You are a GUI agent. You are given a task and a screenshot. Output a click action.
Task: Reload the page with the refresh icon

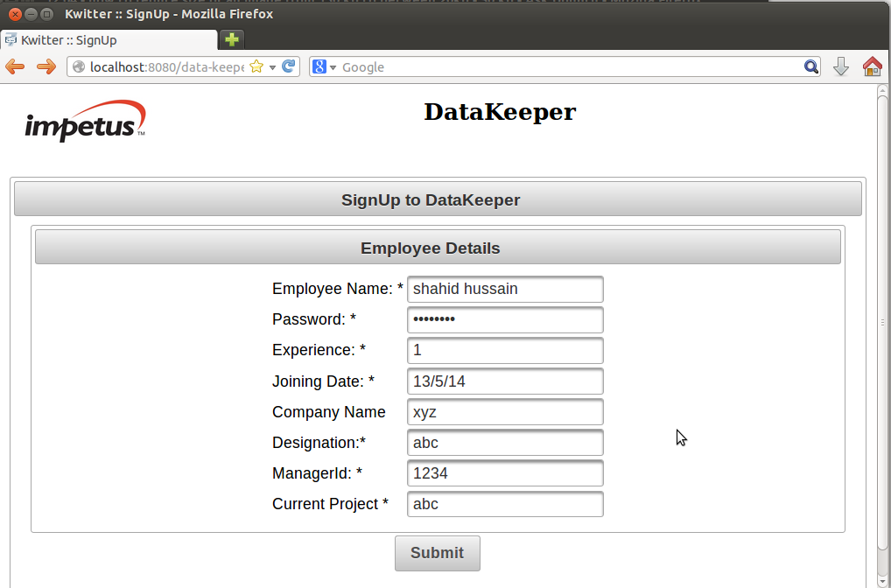[x=288, y=67]
